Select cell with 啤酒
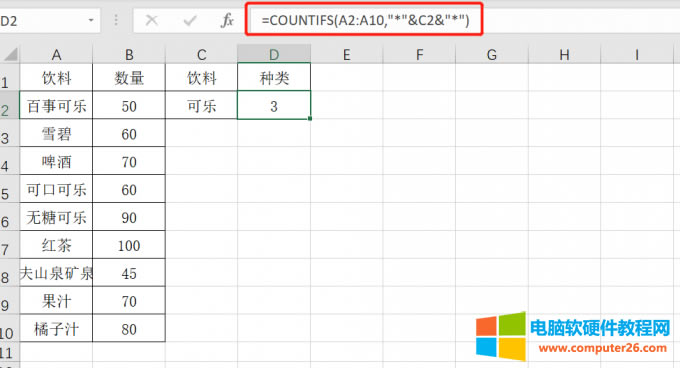This screenshot has height=368, width=680. pyautogui.click(x=56, y=161)
